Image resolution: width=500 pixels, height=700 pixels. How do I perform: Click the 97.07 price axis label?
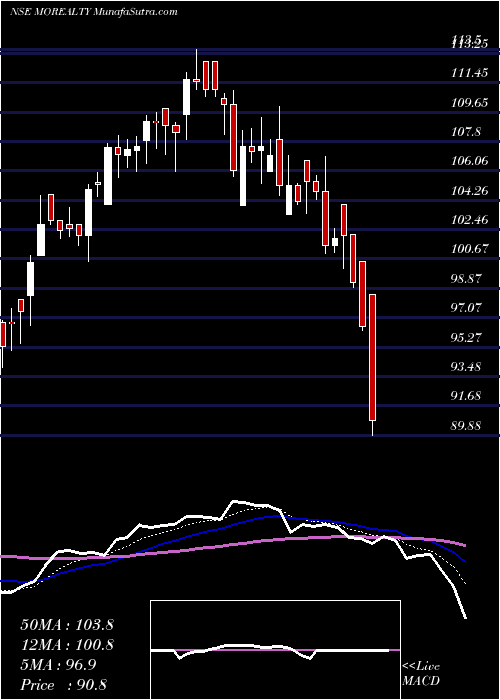pos(466,308)
